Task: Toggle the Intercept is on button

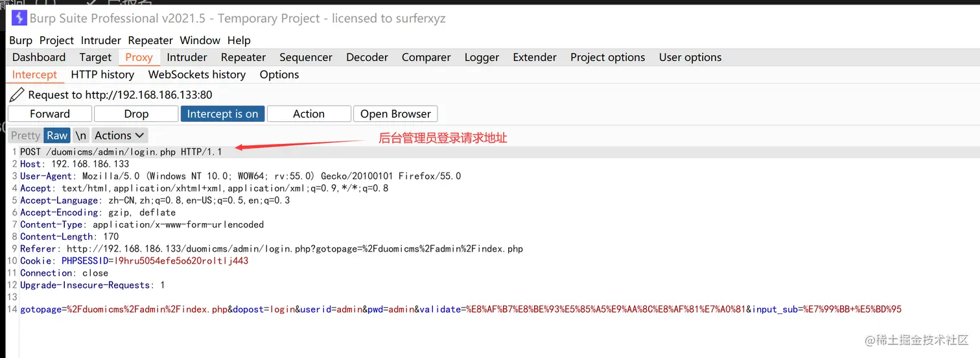Action: (x=222, y=113)
